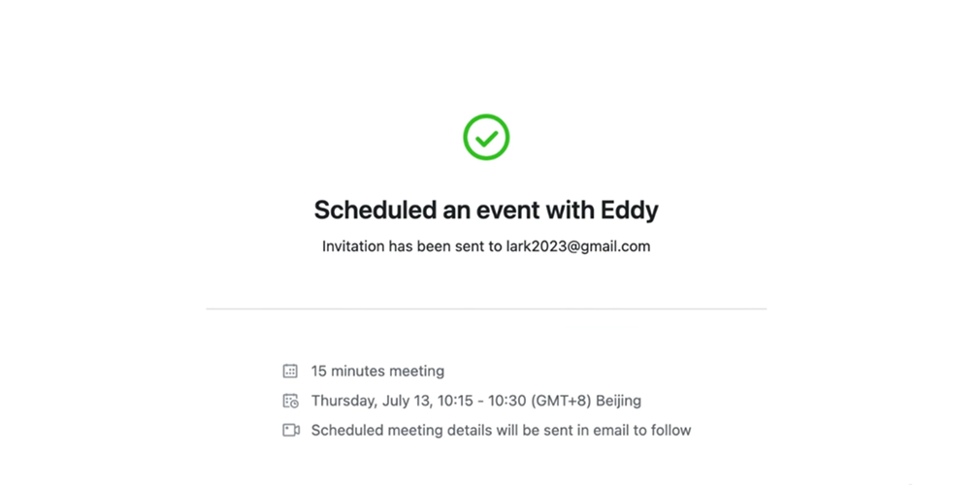This screenshot has width=980, height=485.
Task: Click the calendar icon beside 15 minutes meeting
Action: coord(290,371)
